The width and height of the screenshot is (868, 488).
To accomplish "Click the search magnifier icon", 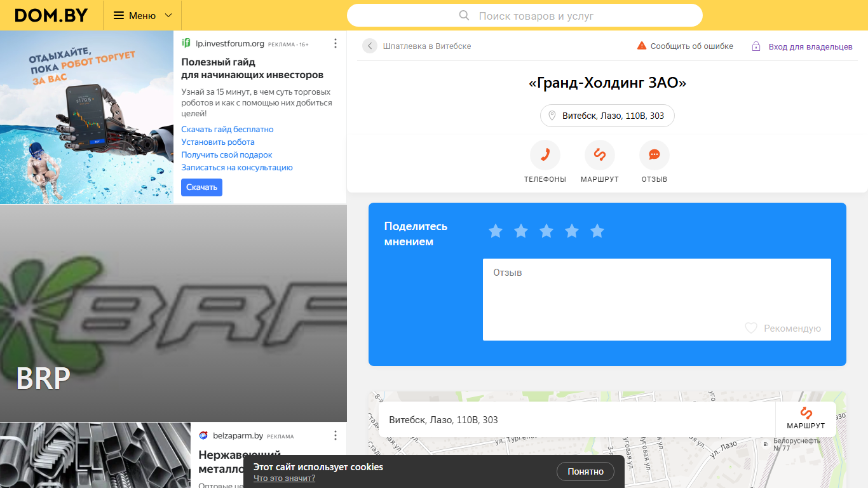I will (465, 15).
